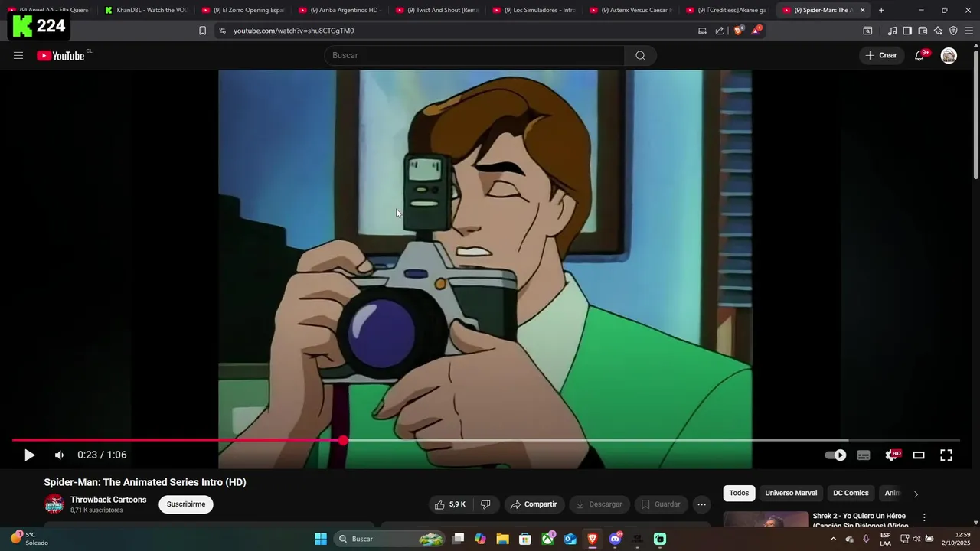Open the Shrek 2 video thumbnail
Viewport: 980px width, 551px height.
[766, 519]
